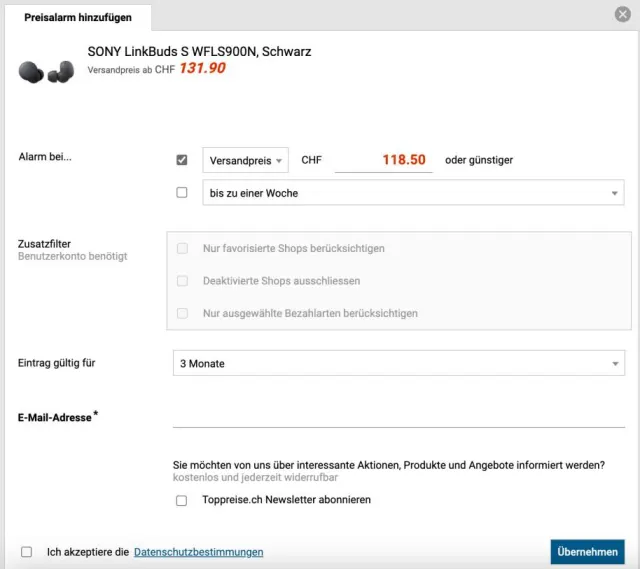This screenshot has height=569, width=640.
Task: Click the product title SONY LinkBuds S
Action: click(x=199, y=51)
